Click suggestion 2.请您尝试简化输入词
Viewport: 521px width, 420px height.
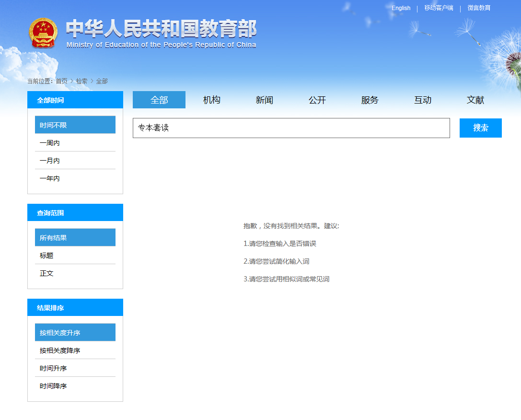click(277, 261)
